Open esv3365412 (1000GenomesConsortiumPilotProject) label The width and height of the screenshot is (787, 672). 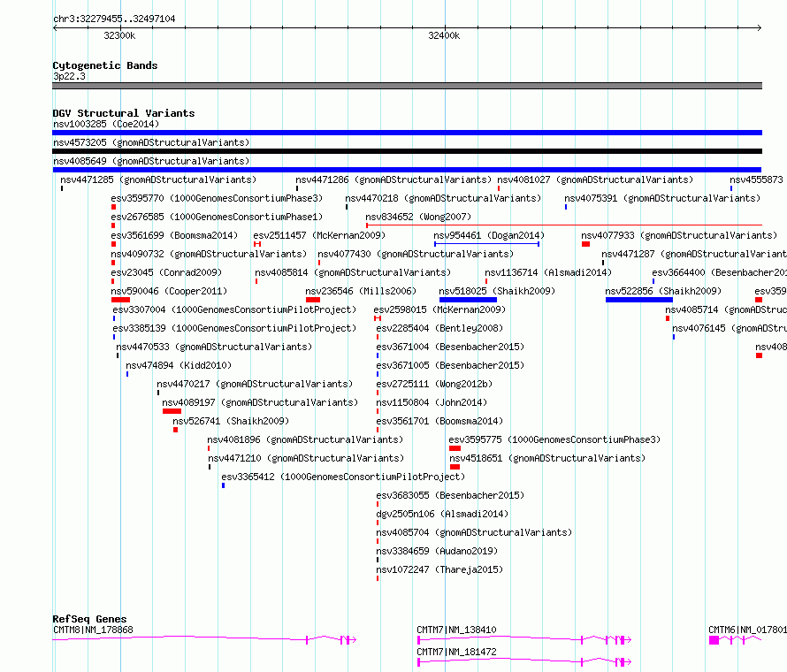pyautogui.click(x=343, y=477)
